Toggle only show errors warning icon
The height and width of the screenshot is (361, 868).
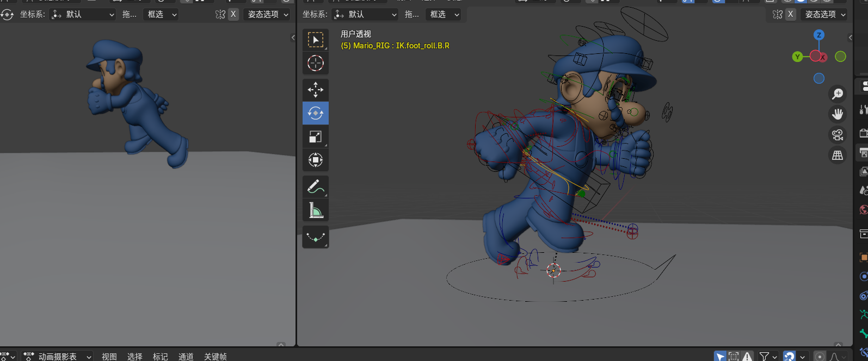tap(747, 357)
